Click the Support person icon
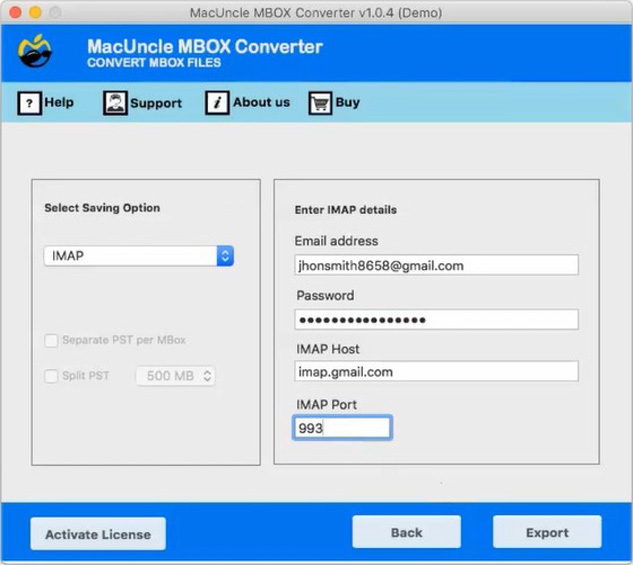 (x=115, y=103)
